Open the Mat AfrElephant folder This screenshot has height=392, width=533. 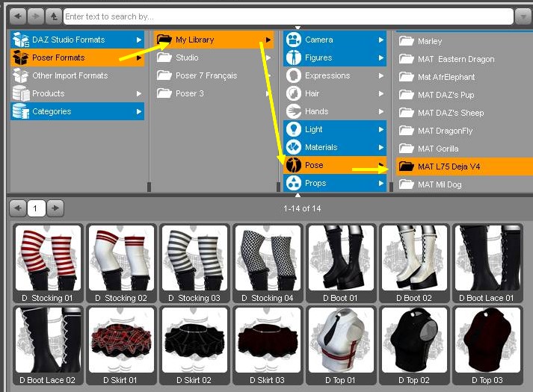pos(464,77)
